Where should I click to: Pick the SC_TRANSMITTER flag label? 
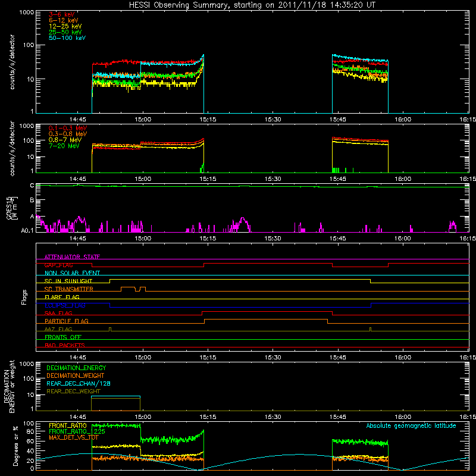(x=68, y=289)
